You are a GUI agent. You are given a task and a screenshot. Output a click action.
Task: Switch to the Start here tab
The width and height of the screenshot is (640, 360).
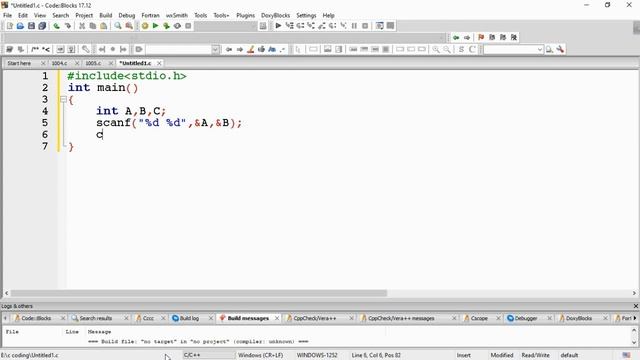(19, 63)
